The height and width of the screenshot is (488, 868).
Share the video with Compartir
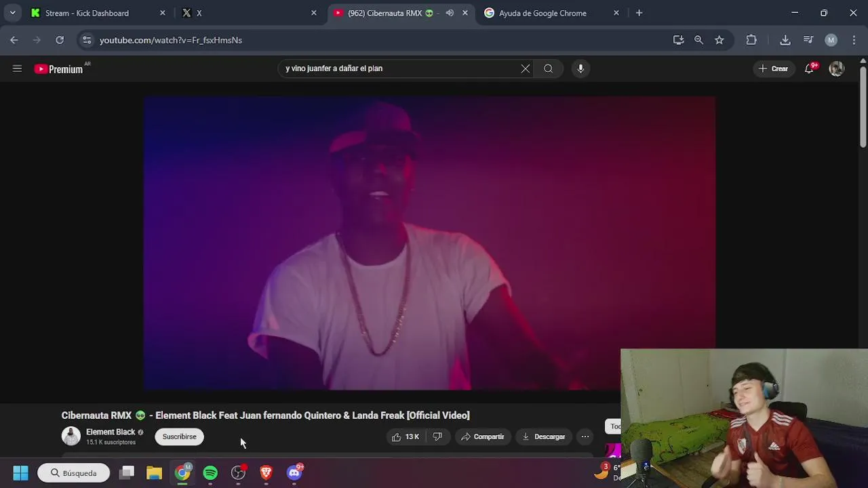(482, 437)
